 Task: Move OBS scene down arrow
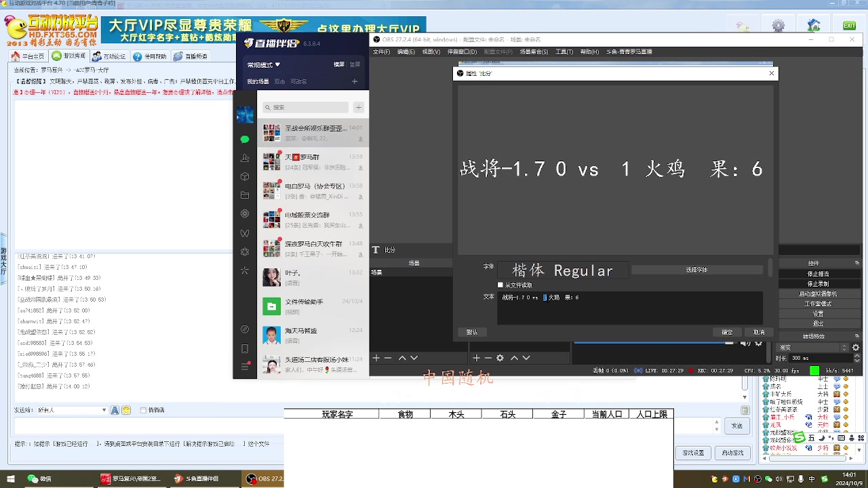tap(414, 358)
